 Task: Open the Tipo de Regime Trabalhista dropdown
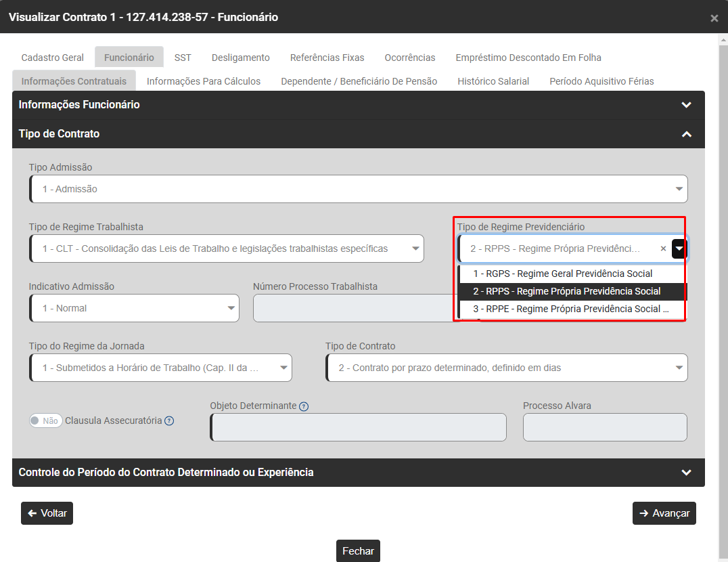(x=226, y=248)
